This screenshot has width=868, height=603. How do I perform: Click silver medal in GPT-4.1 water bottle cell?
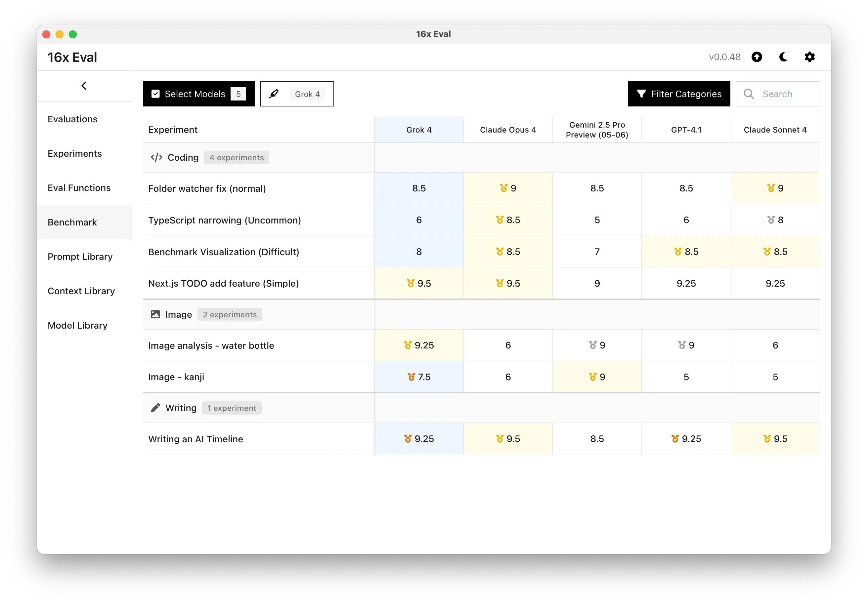point(682,345)
